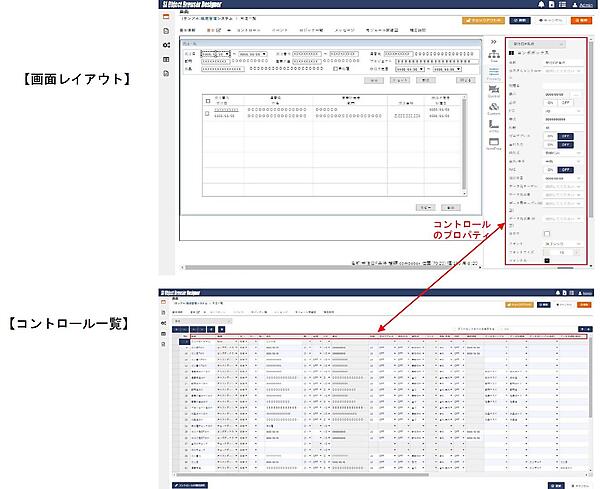
Task: Click the bottom sidebar icon in lower screen
Action: coord(164,344)
